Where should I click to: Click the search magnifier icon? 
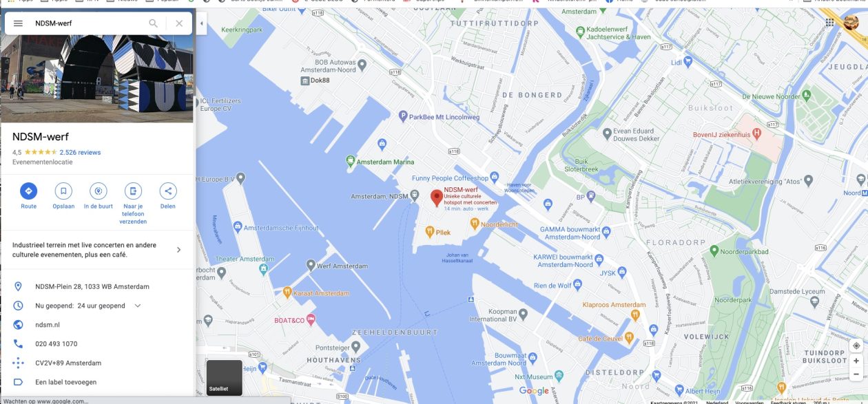tap(154, 23)
